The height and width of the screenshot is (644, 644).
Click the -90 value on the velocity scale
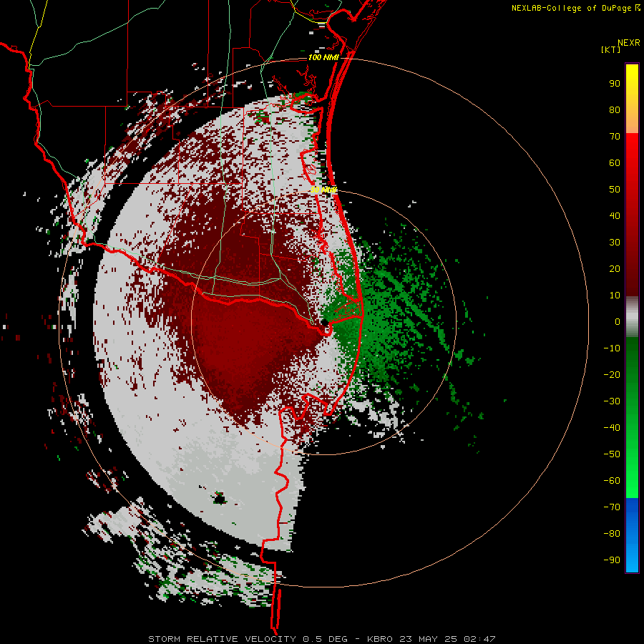point(612,560)
